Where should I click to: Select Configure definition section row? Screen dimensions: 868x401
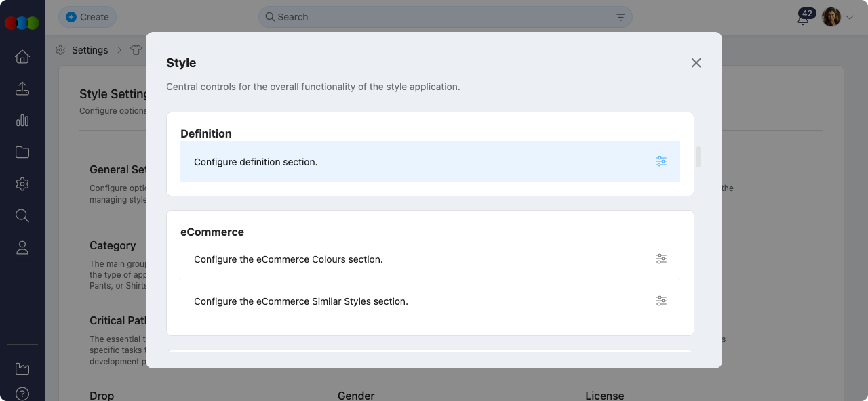pyautogui.click(x=407, y=162)
